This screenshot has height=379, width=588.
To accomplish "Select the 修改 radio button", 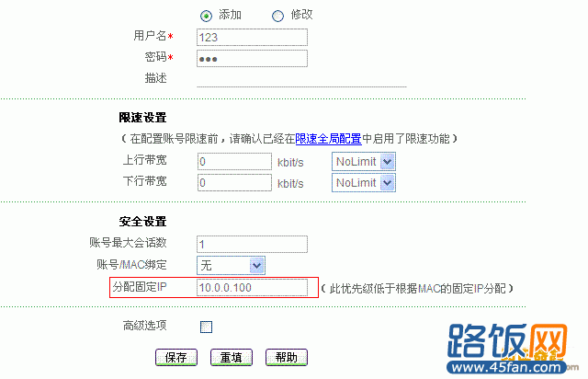I will [277, 17].
